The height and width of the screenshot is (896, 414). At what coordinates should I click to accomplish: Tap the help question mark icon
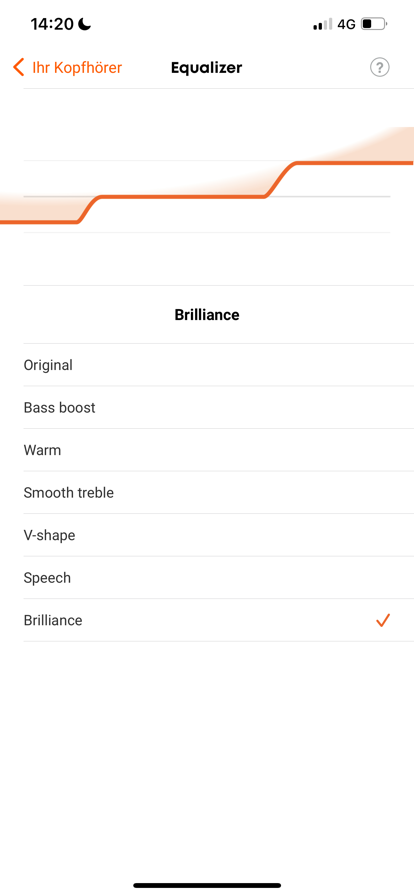(x=380, y=67)
